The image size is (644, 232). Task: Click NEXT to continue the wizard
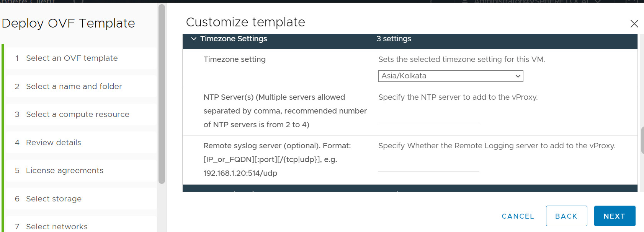[x=615, y=216]
